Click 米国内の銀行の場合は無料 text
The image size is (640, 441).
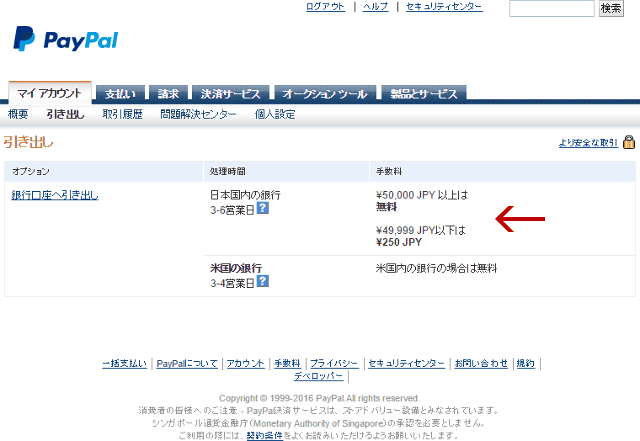pos(436,268)
